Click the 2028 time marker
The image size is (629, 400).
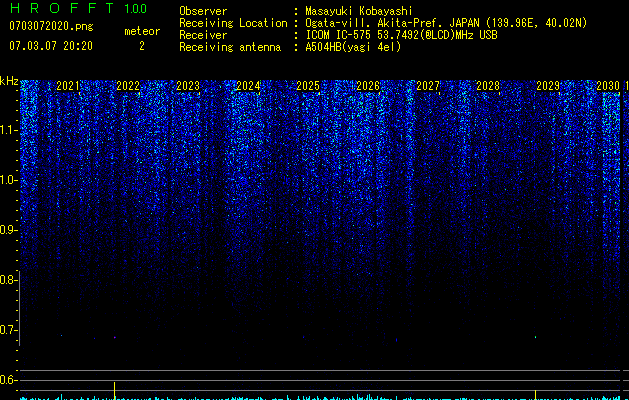point(488,85)
